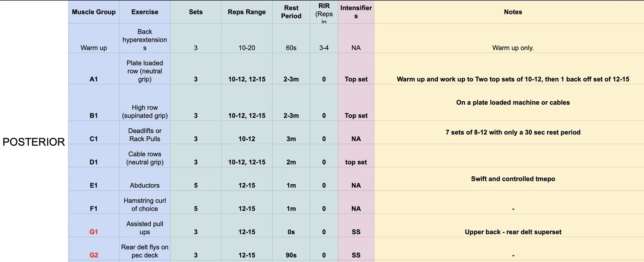
Task: Click the Plate loaded row exercise cell
Action: click(x=145, y=71)
